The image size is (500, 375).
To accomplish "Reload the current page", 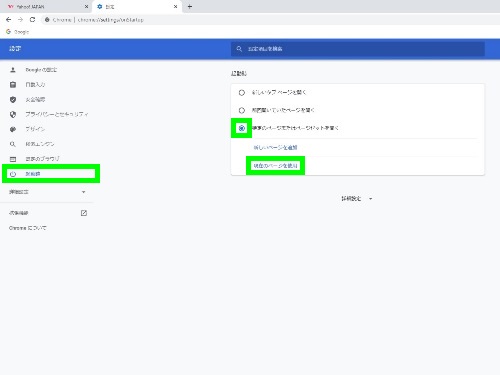I will (32, 20).
